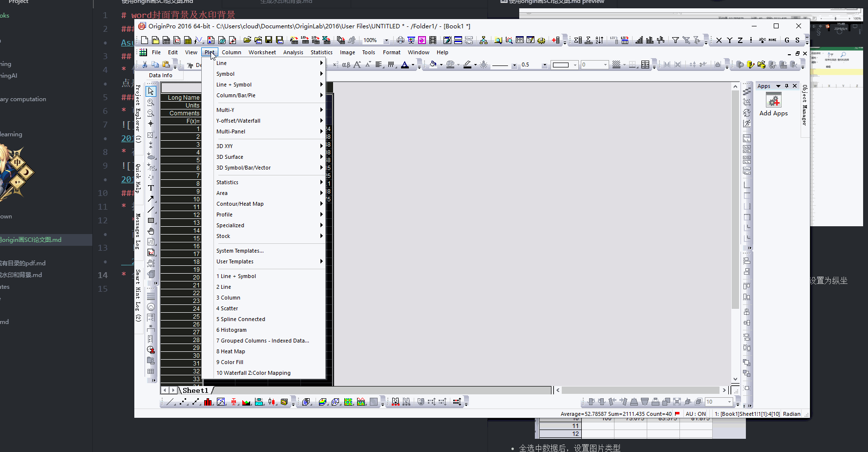Screen dimensions: 868x452
Task: Open the Object Manager side tab
Action: [x=804, y=105]
